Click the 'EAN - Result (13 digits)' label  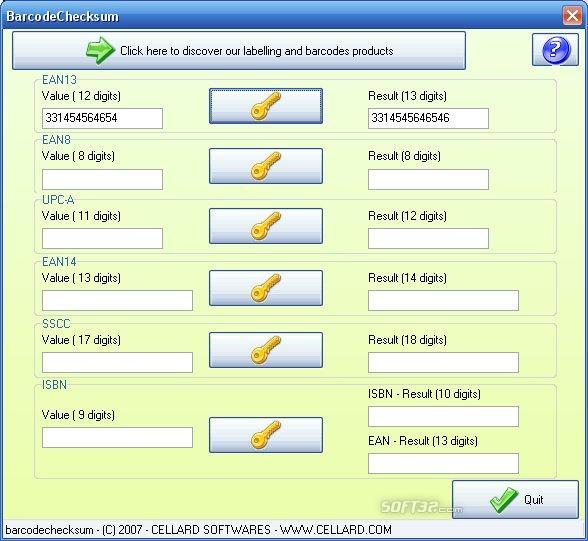coord(423,441)
